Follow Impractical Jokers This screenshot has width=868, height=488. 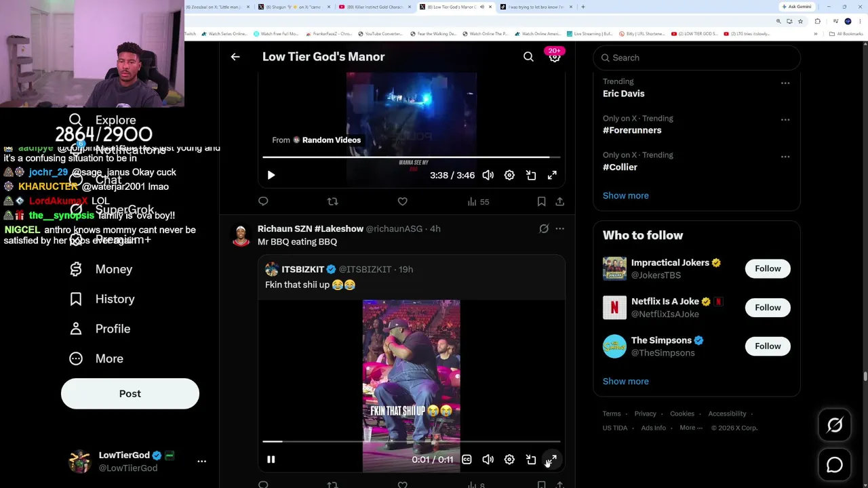click(x=768, y=268)
